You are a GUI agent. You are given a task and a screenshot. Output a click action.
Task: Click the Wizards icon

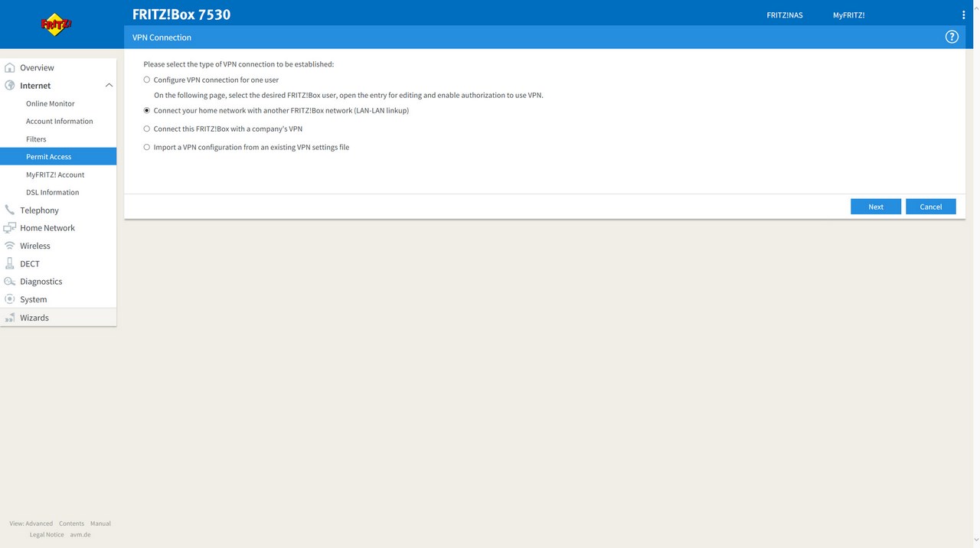tap(10, 318)
